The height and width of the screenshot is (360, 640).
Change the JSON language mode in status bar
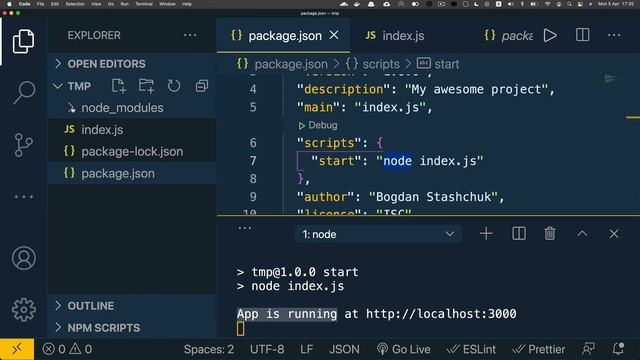click(344, 349)
